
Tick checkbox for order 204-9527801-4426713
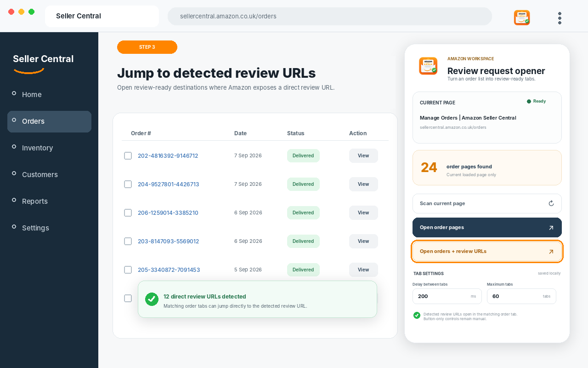tap(128, 184)
